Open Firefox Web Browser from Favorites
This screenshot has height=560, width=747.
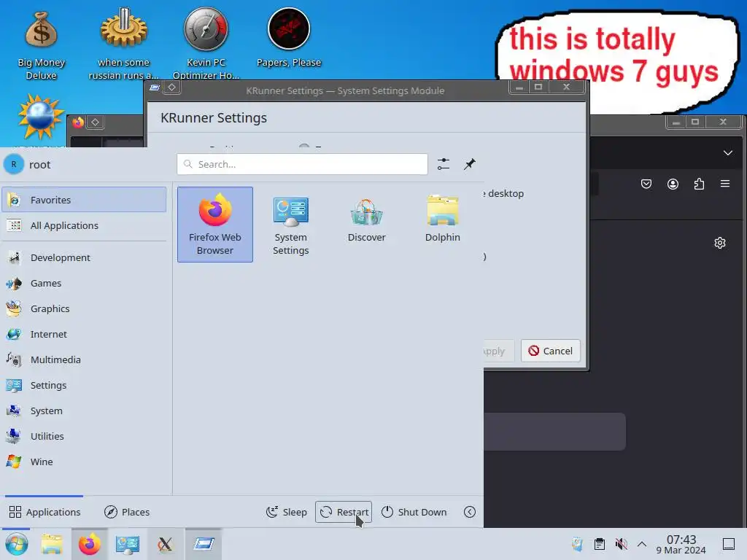point(215,225)
